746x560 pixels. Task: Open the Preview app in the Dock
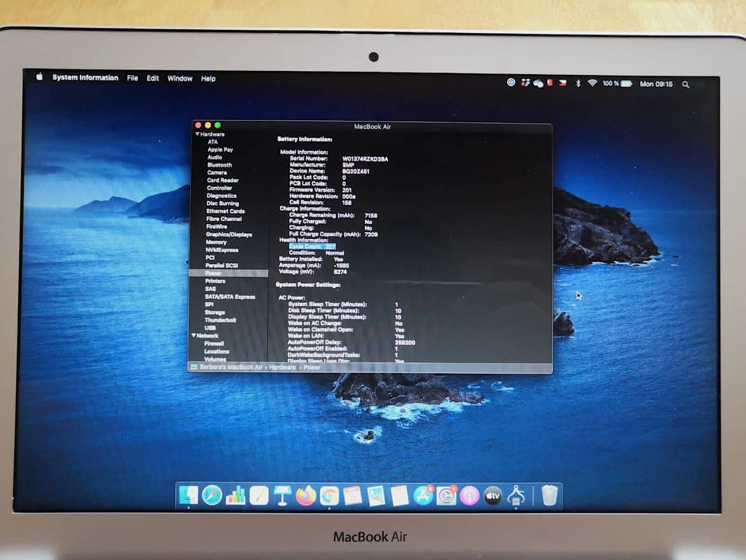(376, 496)
